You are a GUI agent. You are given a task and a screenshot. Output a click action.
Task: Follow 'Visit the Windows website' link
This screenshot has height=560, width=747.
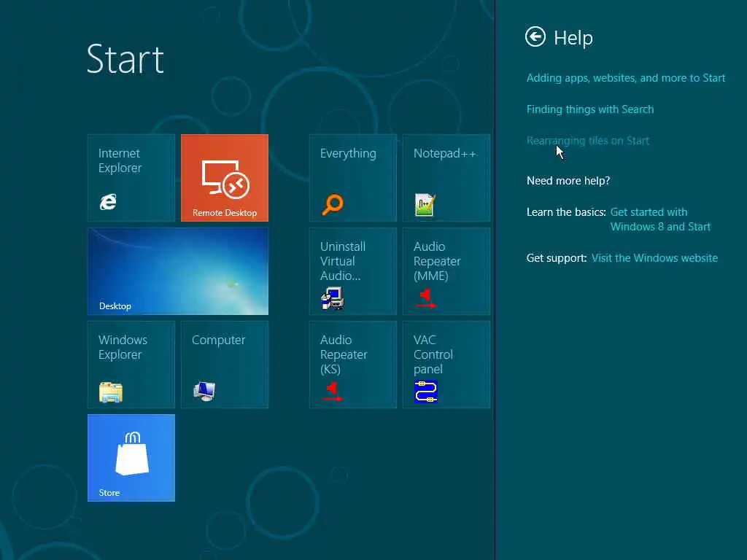coord(654,258)
